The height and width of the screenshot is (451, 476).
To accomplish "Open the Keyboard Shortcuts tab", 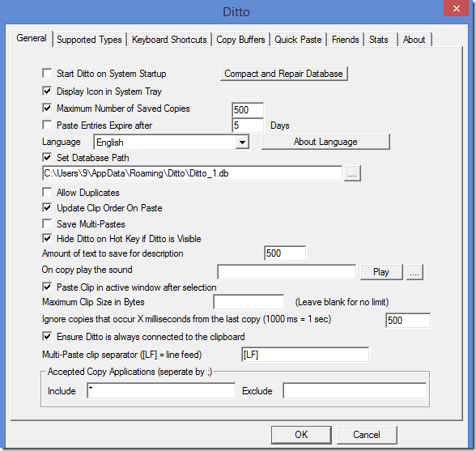I will [169, 40].
